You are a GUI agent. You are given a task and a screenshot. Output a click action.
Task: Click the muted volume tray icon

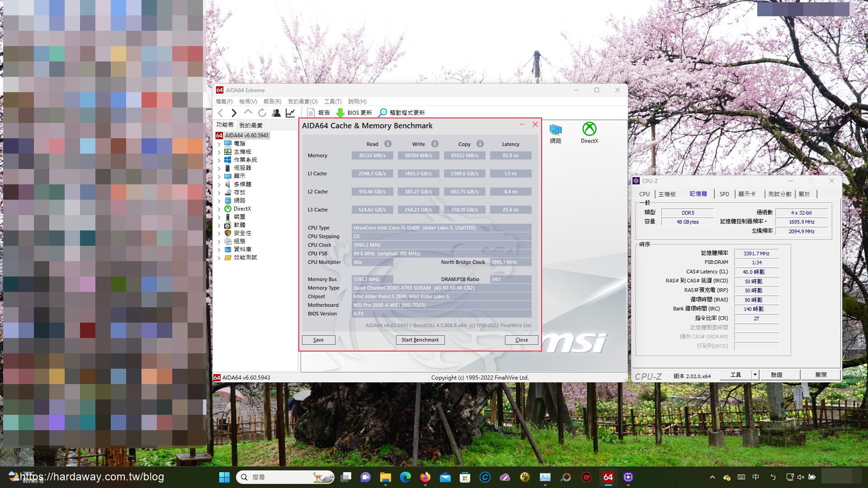tap(801, 477)
